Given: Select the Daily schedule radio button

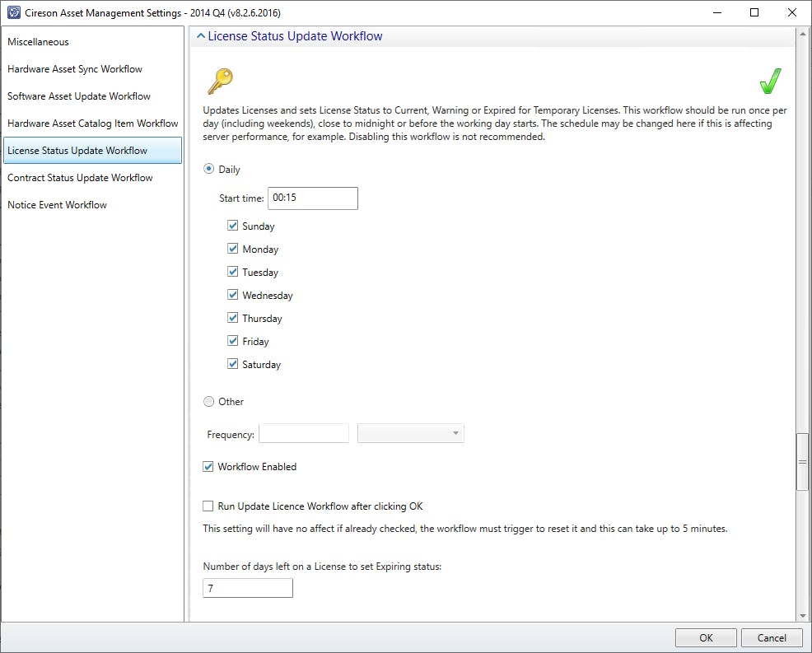Looking at the screenshot, I should click(x=208, y=170).
